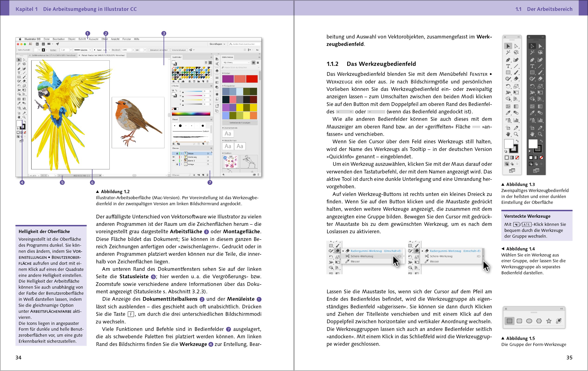Select the Rectangle tool in light tool panel
Viewport: 588px width, 371px height.
[508, 73]
